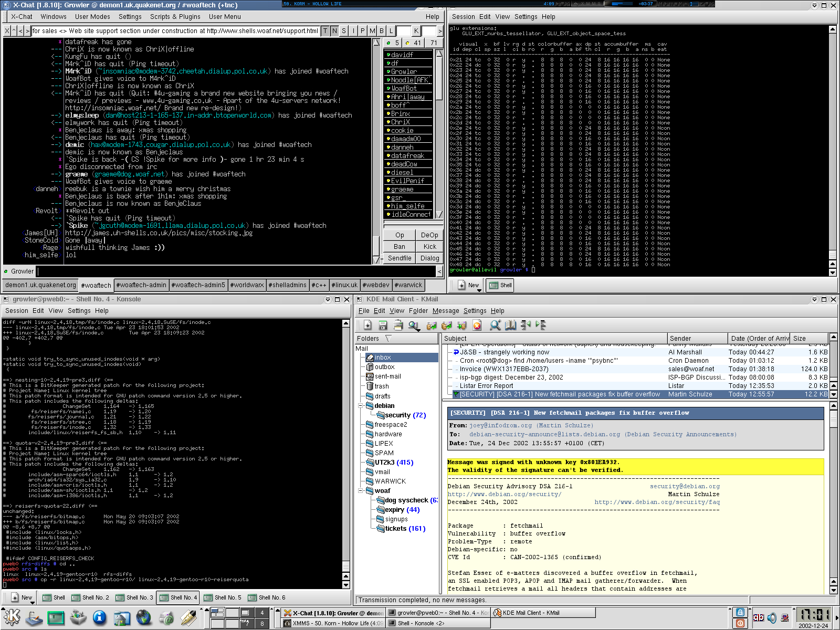The image size is (840, 630).
Task: Sort KMail messages by the Sender column
Action: pyautogui.click(x=697, y=339)
